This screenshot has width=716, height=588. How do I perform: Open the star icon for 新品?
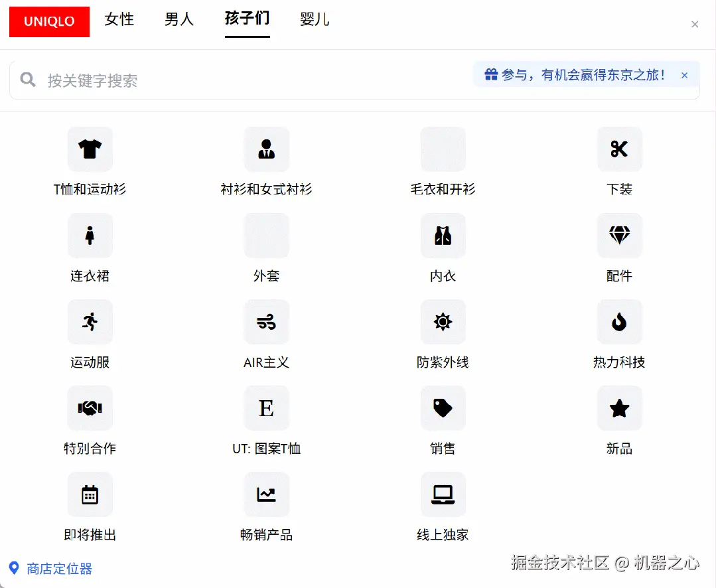click(619, 408)
